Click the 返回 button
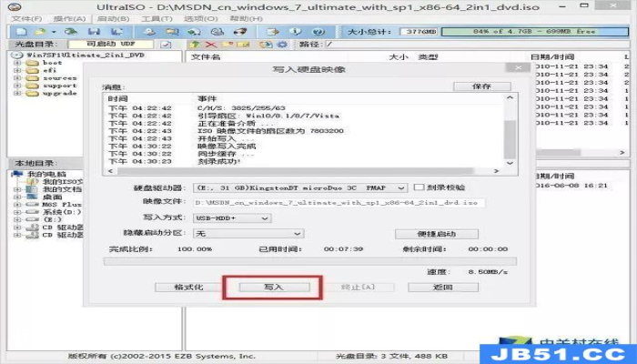Viewport: 637px width, 364px height. coord(443,288)
